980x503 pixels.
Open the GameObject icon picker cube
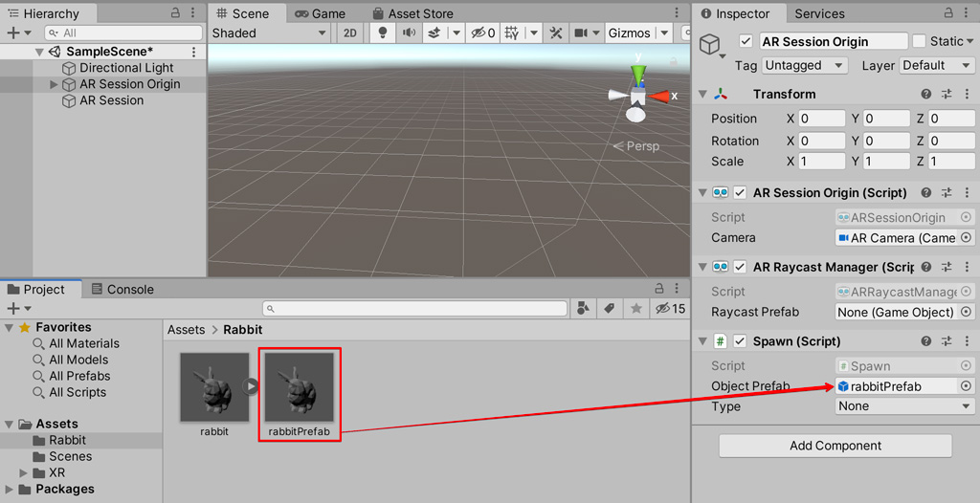710,44
